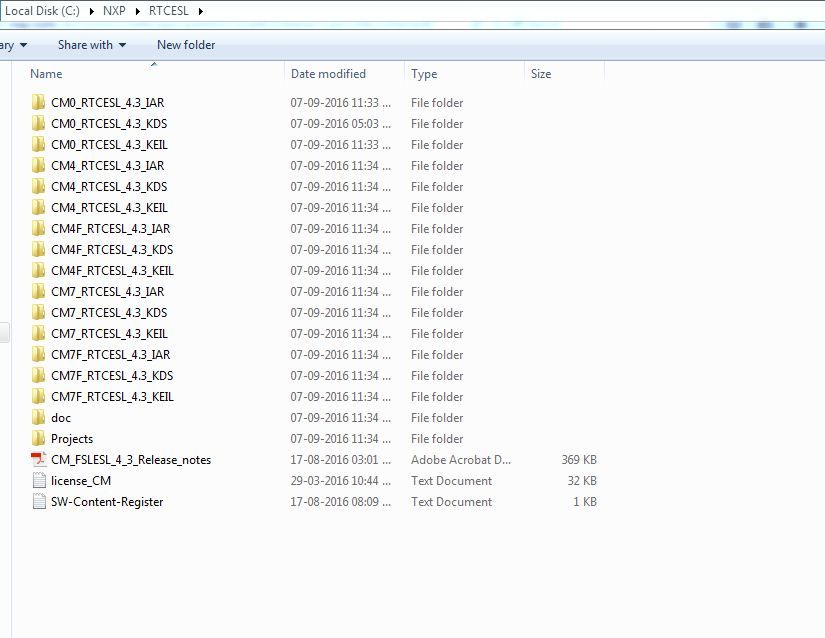Select RTCESL segment in the address bar

click(x=168, y=11)
